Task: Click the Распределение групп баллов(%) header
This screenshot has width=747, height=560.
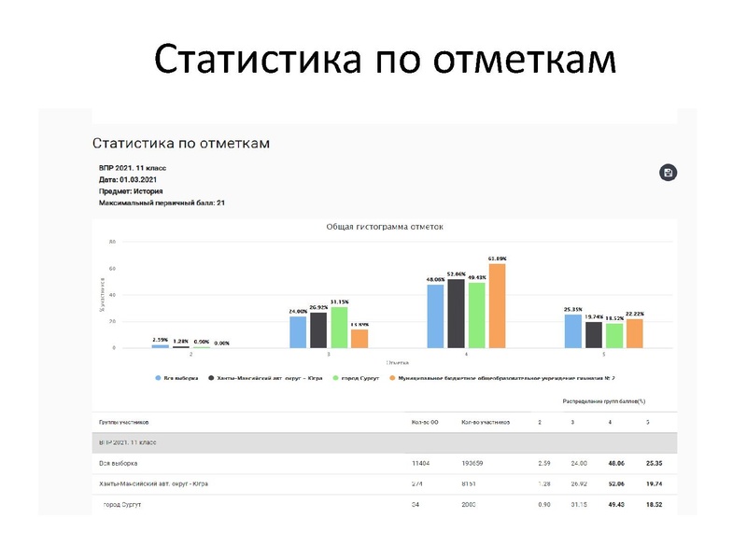Action: (x=605, y=402)
